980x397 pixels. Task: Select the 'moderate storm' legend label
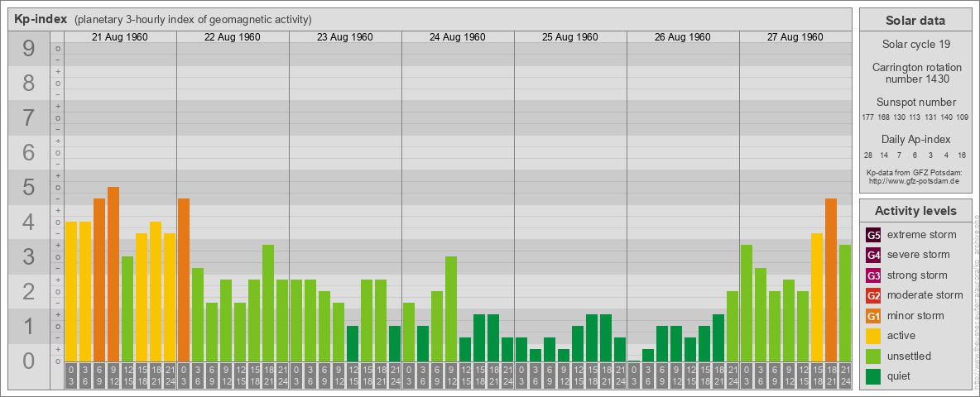pyautogui.click(x=925, y=295)
